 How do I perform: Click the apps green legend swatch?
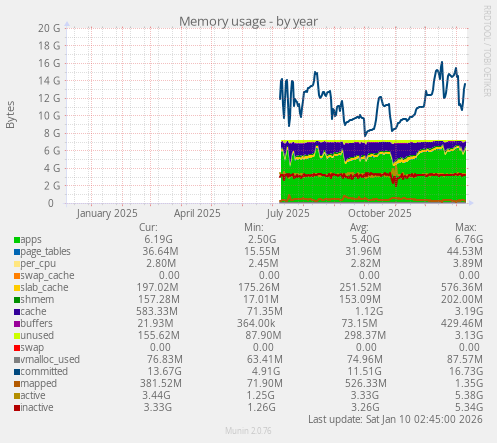point(17,240)
